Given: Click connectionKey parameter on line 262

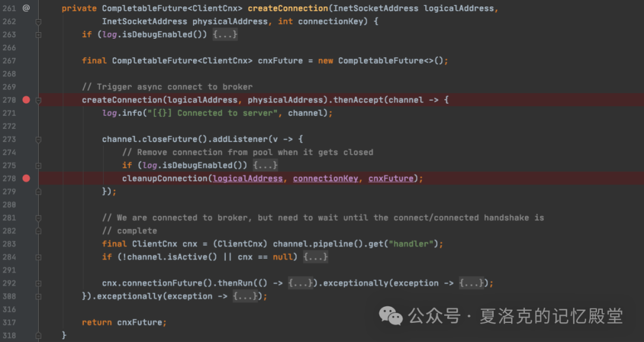Looking at the screenshot, I should click(330, 21).
